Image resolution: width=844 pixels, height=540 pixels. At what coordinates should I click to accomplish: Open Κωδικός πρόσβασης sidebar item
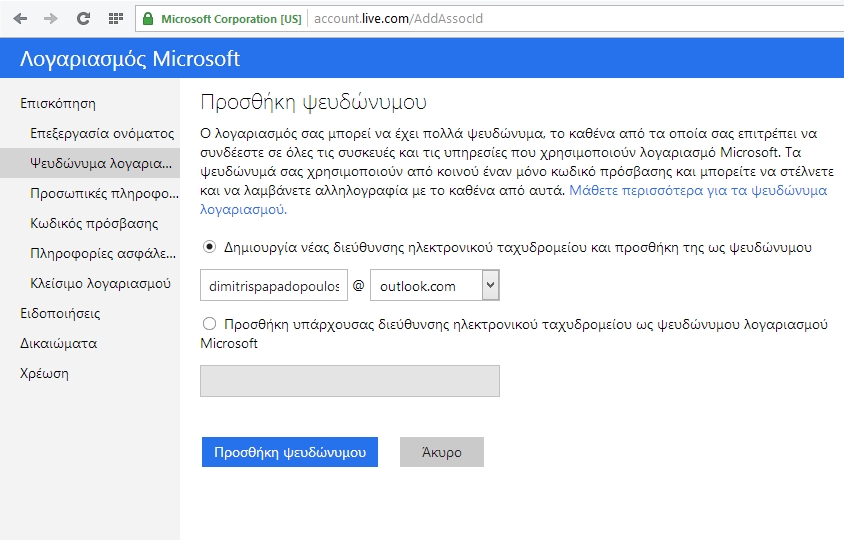click(94, 223)
